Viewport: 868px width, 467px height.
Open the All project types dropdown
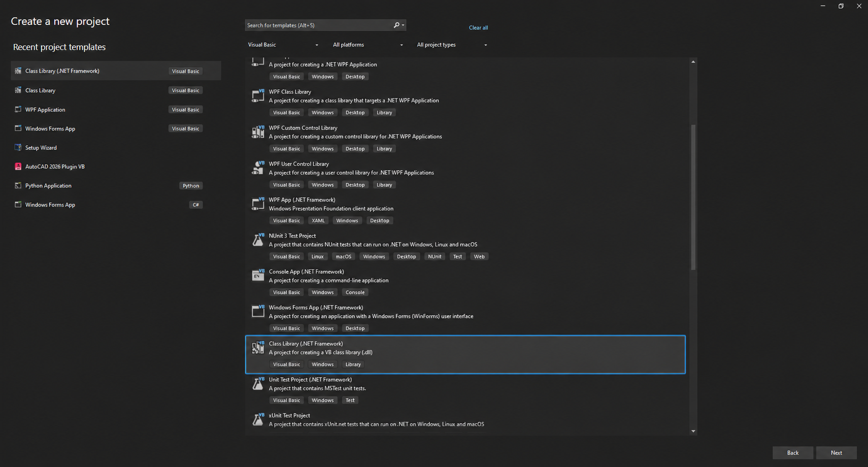click(x=452, y=45)
